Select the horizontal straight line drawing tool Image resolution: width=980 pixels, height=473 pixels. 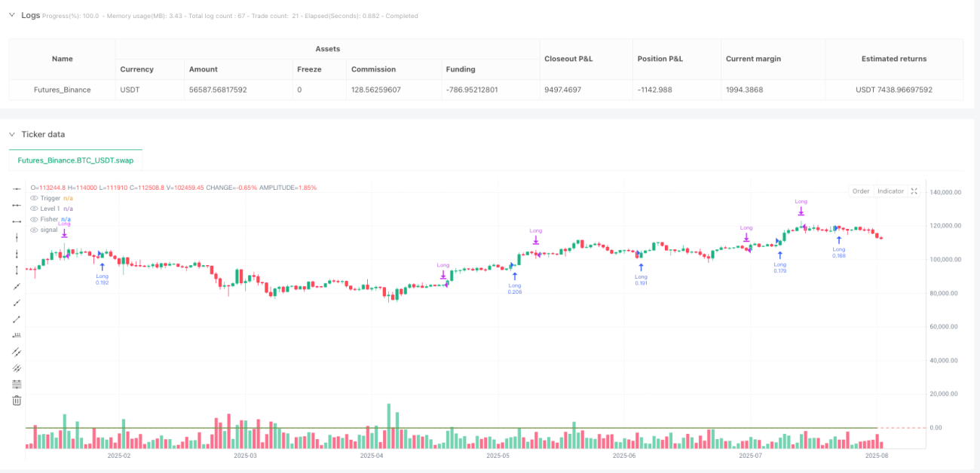click(17, 188)
